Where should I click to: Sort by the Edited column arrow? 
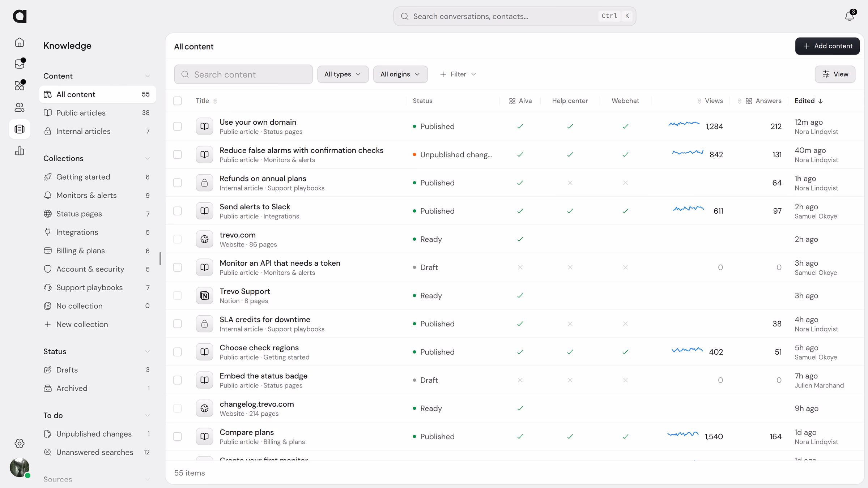pos(821,101)
